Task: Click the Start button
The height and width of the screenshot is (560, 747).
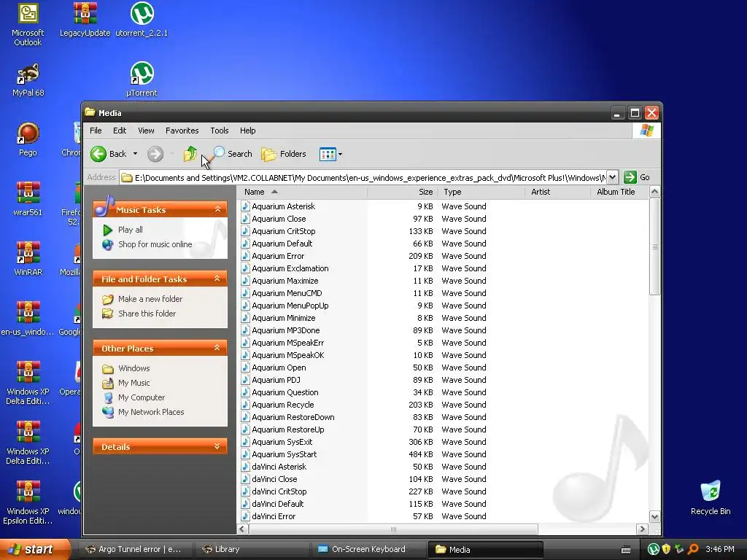Action: [35, 549]
